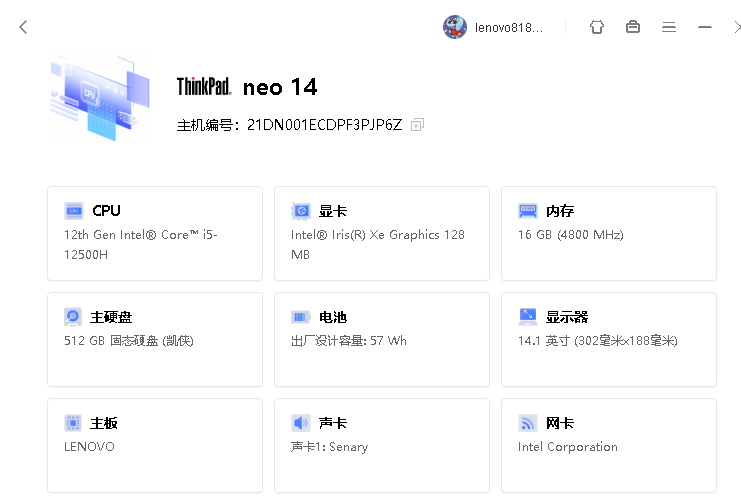
Task: Open the skin shirt icon
Action: [x=597, y=27]
